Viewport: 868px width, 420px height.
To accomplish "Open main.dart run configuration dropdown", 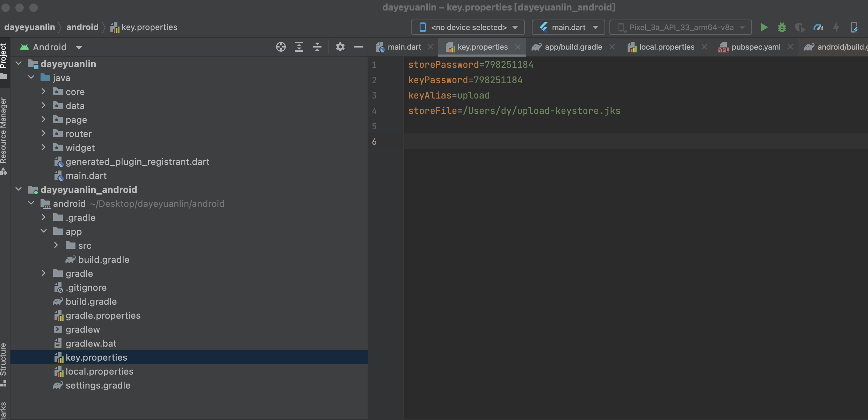I will click(x=568, y=27).
